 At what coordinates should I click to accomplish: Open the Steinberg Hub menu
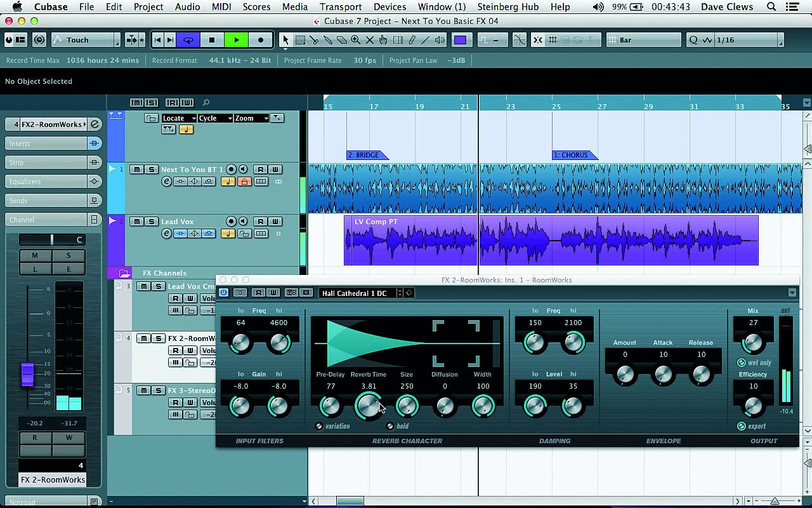pos(508,7)
